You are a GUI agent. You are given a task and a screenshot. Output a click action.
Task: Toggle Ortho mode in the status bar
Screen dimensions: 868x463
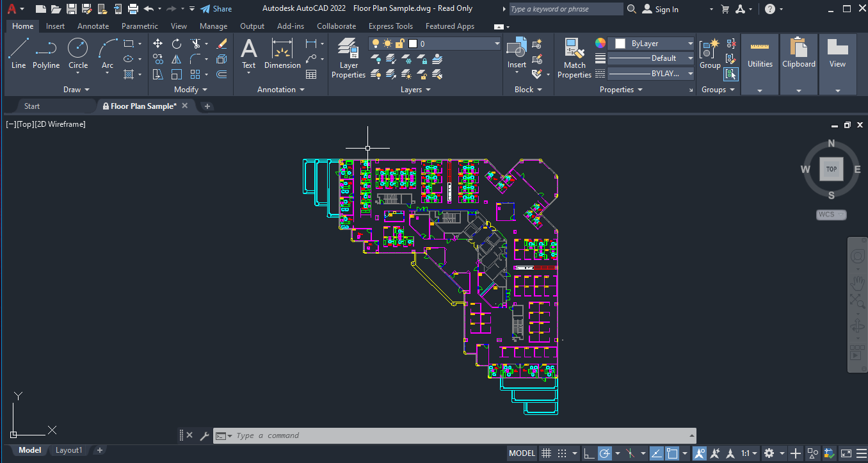click(588, 453)
